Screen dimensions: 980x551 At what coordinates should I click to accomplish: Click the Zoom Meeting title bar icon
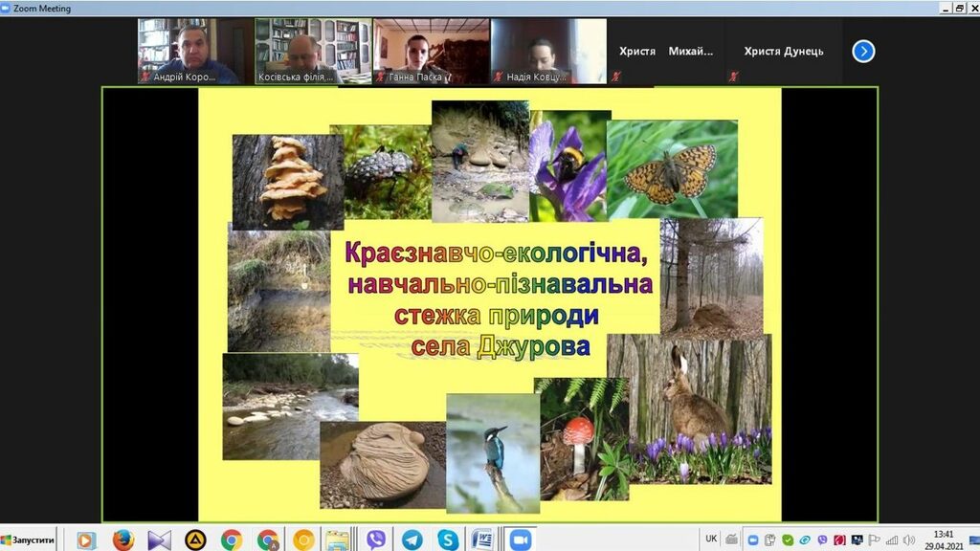(7, 8)
